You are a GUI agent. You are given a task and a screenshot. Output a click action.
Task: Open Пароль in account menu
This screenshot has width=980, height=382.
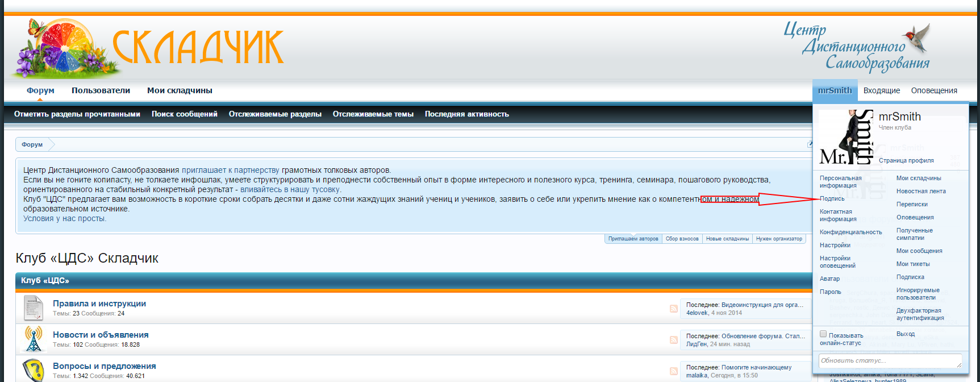830,292
